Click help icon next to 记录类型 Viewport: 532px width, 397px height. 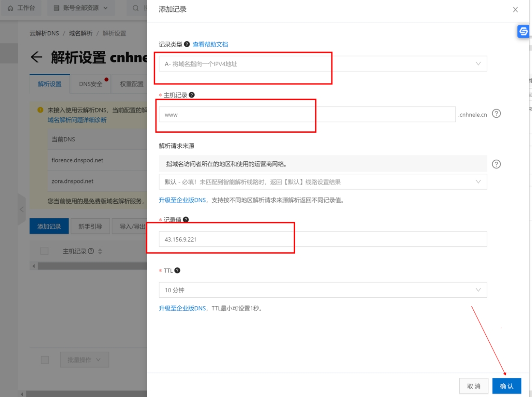coord(187,44)
